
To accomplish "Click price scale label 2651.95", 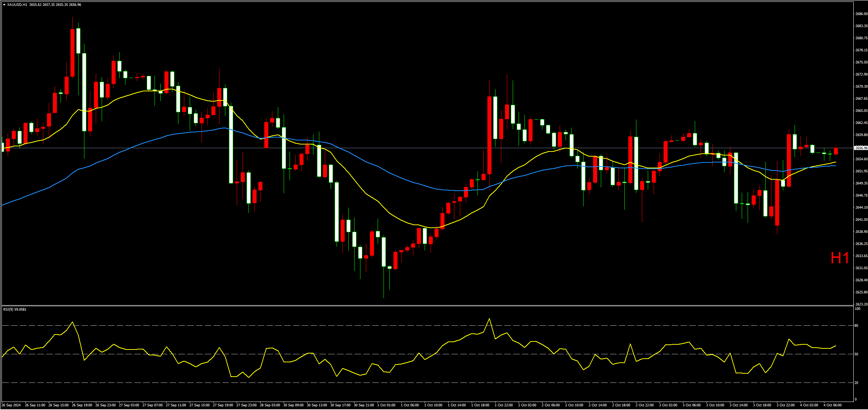I will [x=861, y=171].
